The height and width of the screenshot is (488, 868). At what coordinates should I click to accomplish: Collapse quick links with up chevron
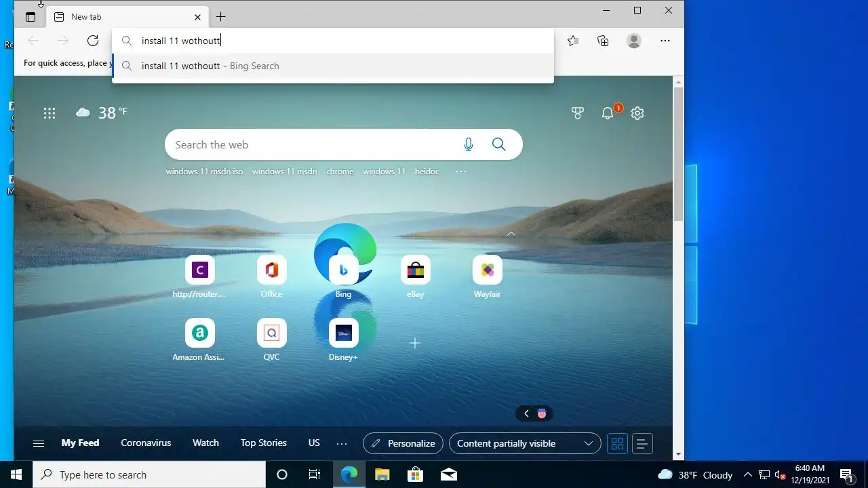tap(511, 234)
